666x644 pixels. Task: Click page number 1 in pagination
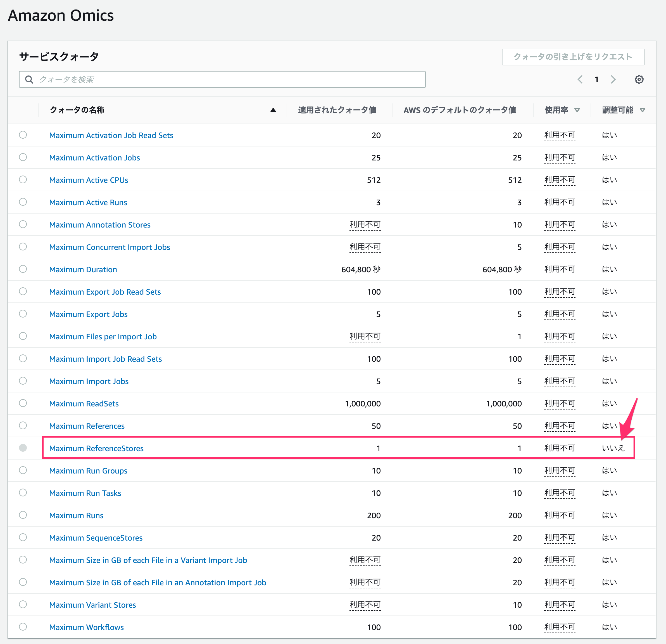pyautogui.click(x=596, y=79)
